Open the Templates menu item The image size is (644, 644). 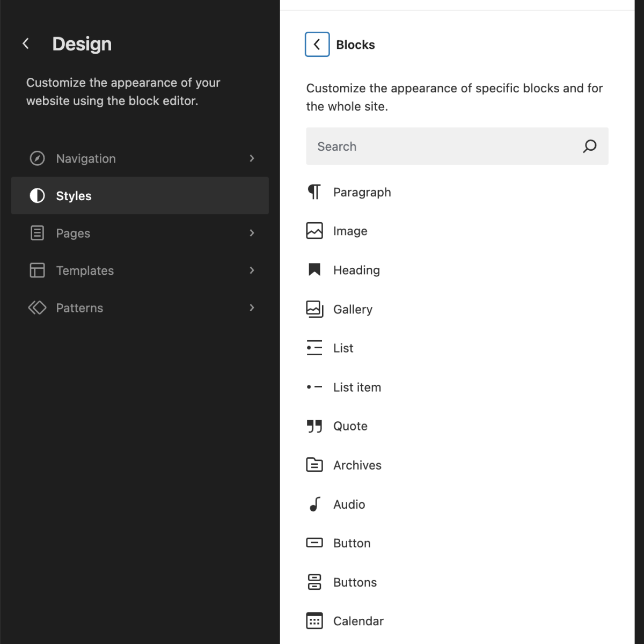pos(85,270)
